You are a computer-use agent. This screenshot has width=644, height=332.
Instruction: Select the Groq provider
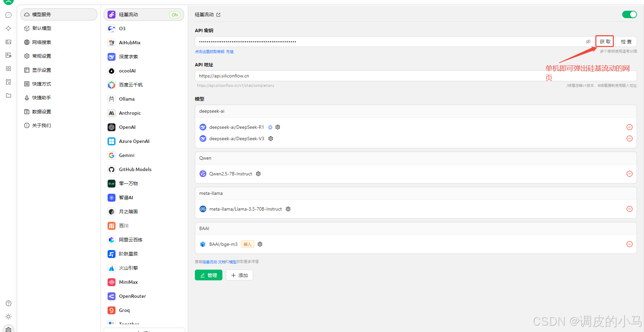(x=144, y=310)
